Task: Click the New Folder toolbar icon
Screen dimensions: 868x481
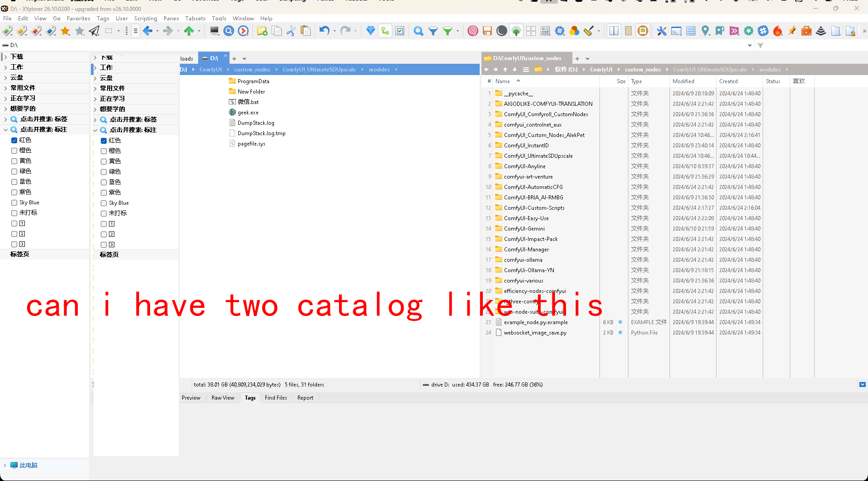Action: [262, 31]
